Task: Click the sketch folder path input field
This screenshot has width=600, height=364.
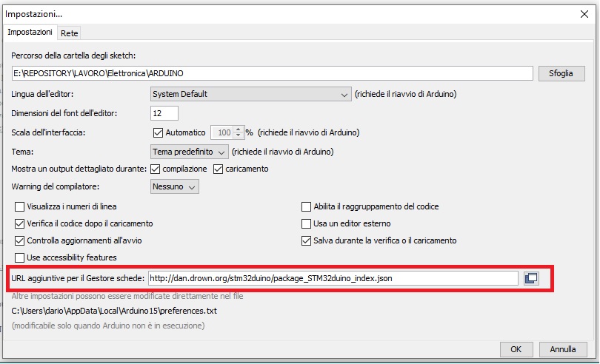Action: pyautogui.click(x=272, y=74)
